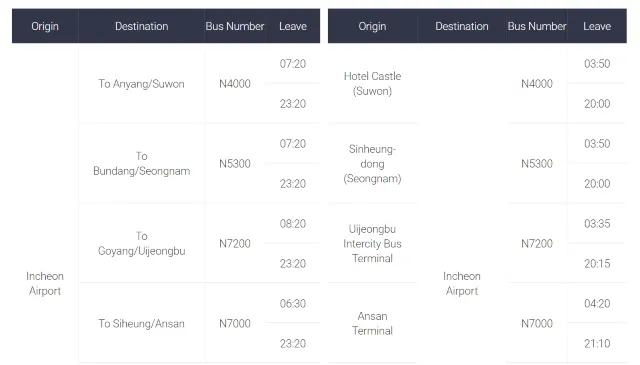Select the To Anyang/Suwon destination cell

coord(141,84)
